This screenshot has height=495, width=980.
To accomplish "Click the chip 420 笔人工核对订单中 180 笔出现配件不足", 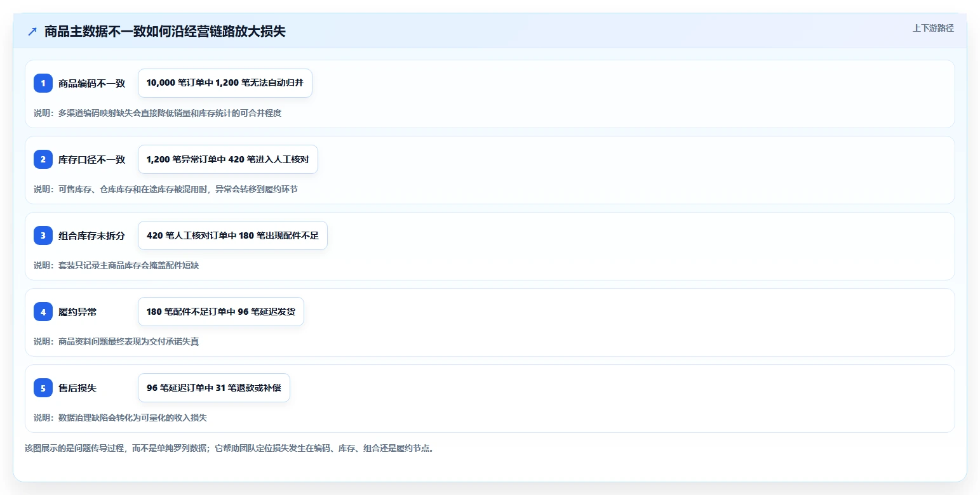I will point(232,235).
